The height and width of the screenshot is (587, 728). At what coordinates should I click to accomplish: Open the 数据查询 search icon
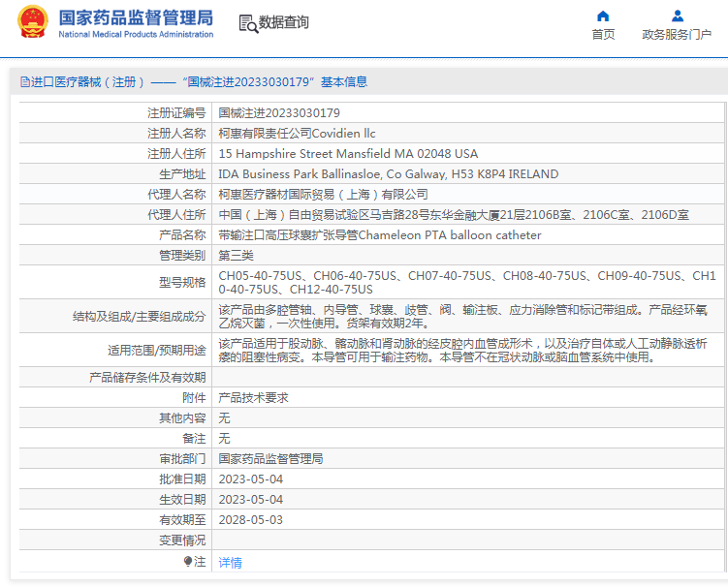(248, 23)
